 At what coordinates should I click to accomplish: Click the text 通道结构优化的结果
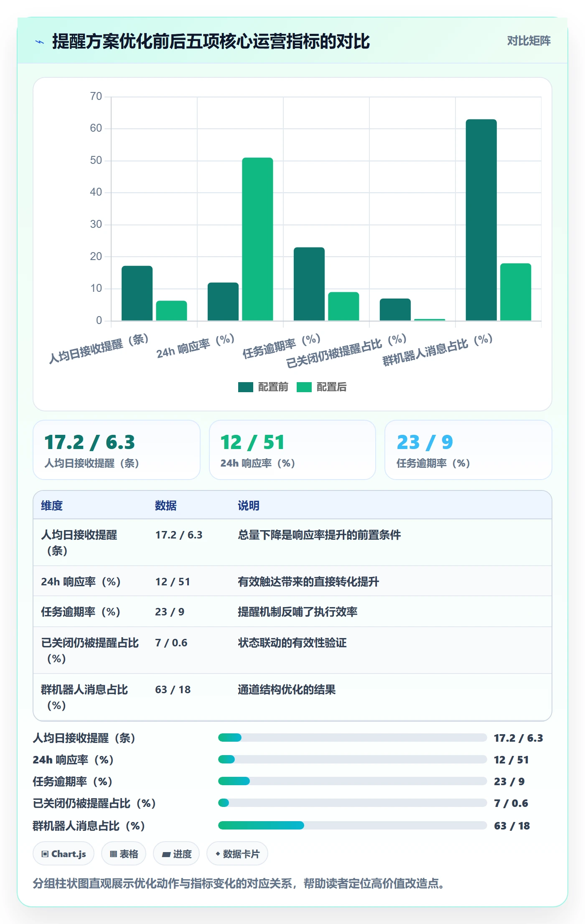click(x=287, y=689)
